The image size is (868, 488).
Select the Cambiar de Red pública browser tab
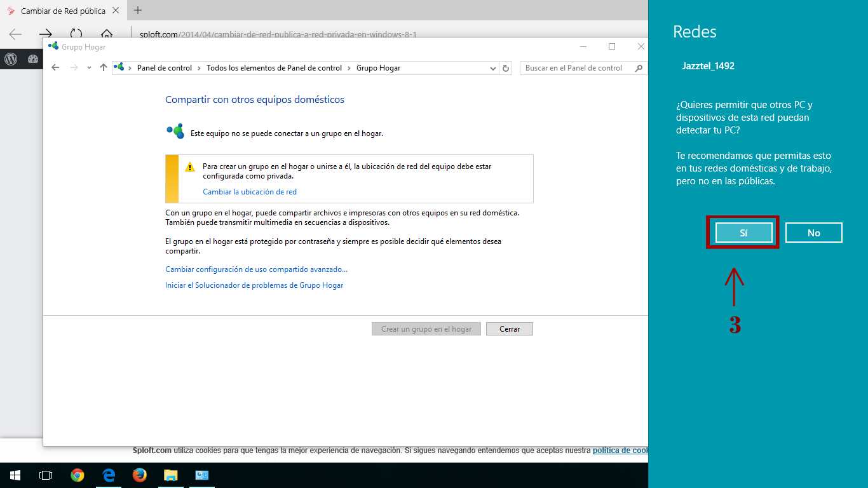(x=62, y=10)
